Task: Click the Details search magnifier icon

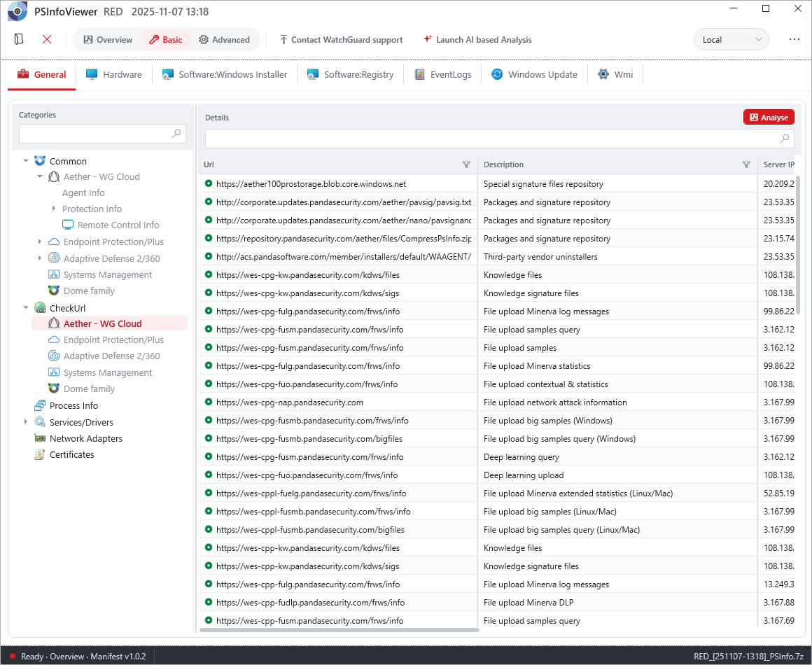Action: pyautogui.click(x=785, y=139)
